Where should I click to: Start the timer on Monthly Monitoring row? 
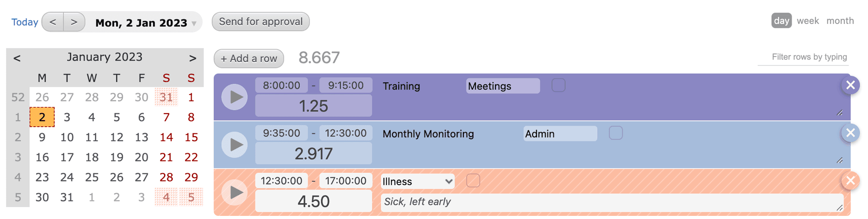(235, 145)
